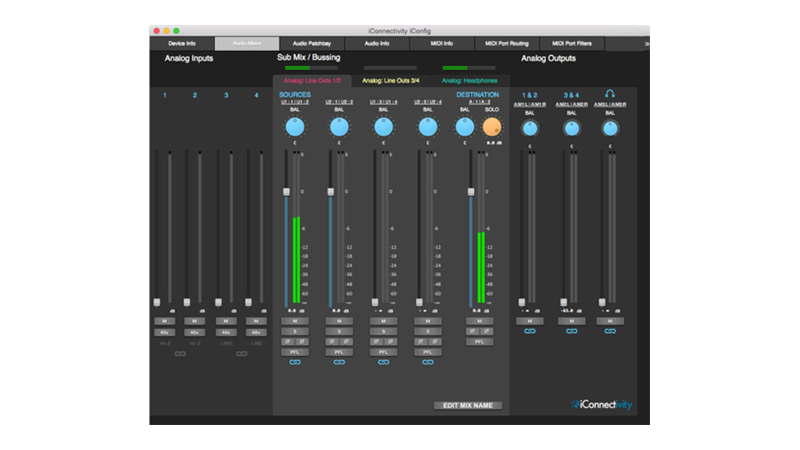Invert right phase on first source channel
The image size is (800, 450).
[302, 342]
